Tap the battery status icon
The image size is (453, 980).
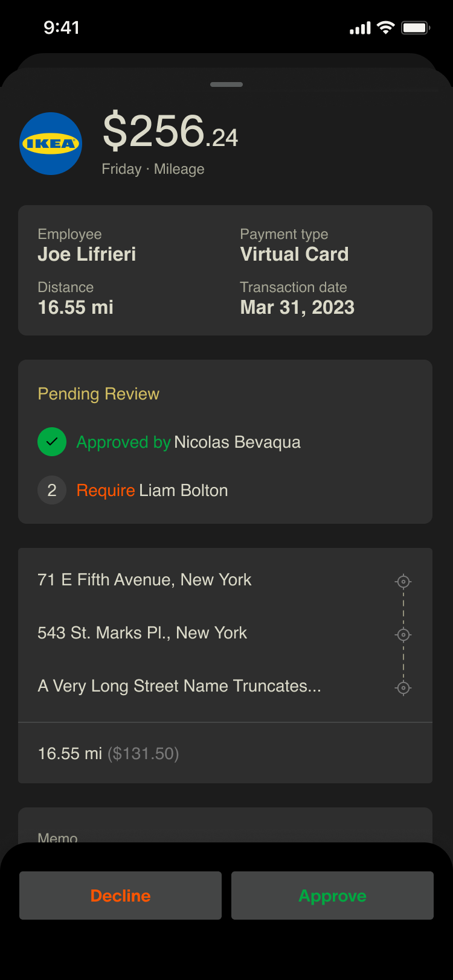(x=416, y=28)
